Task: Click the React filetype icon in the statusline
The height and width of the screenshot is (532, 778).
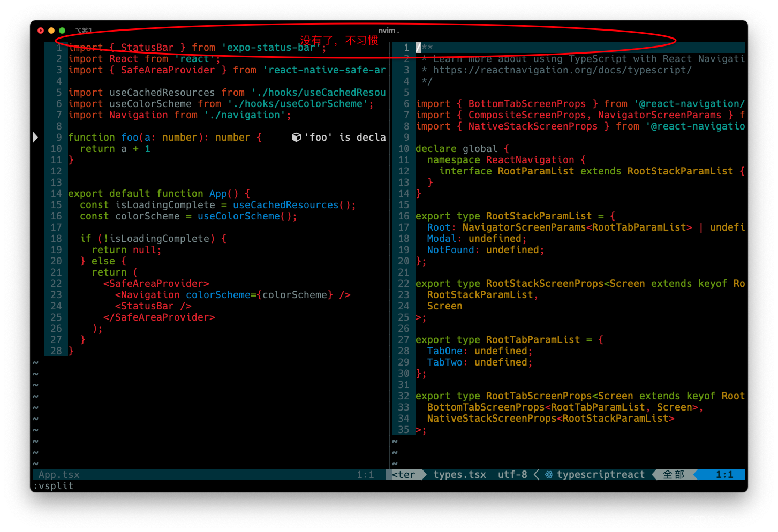Action: tap(549, 475)
